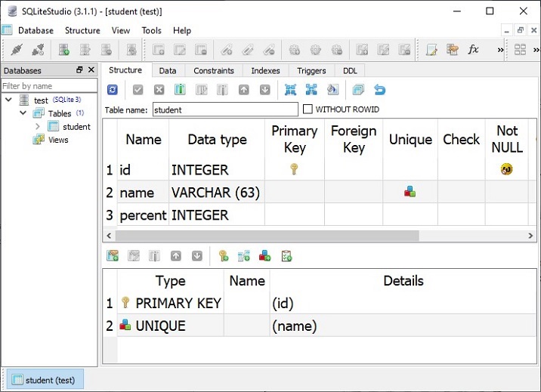Switch to the Constraints tab

tap(214, 70)
